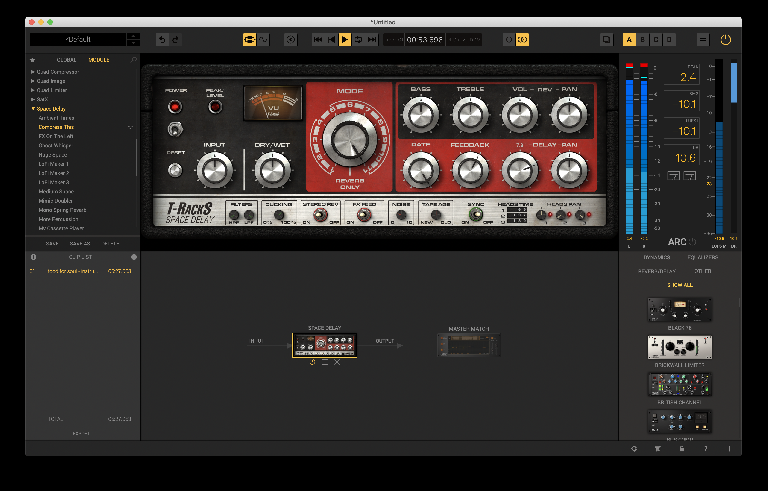This screenshot has width=768, height=491.
Task: Click the Tape Age knob
Action: tap(435, 215)
